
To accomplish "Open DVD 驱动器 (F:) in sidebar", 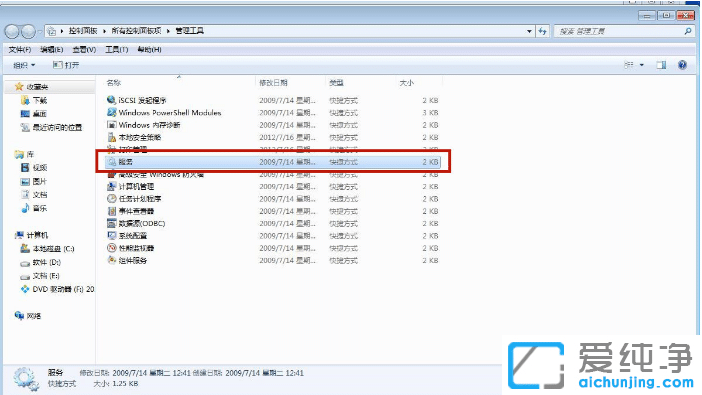I will [58, 289].
